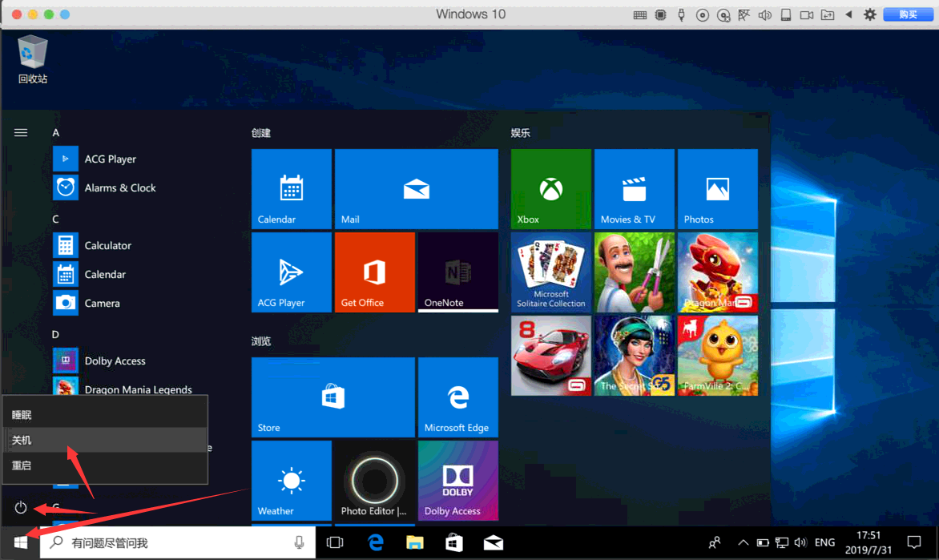
Task: Open Store from the taskbar
Action: [454, 542]
